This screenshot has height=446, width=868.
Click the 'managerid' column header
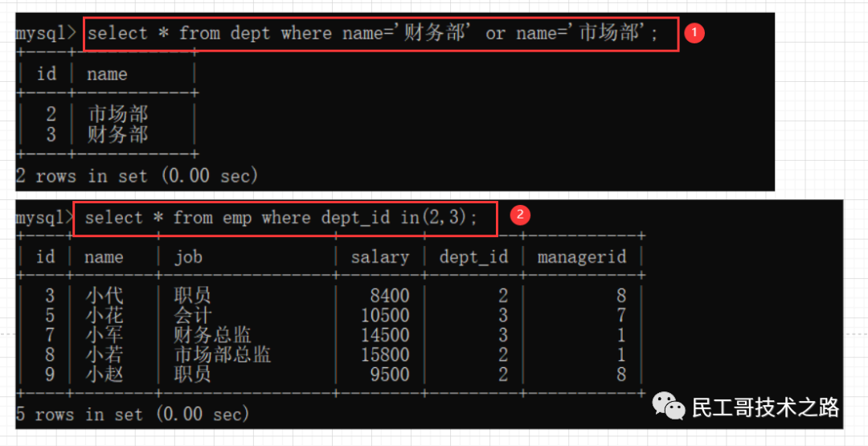(x=582, y=257)
